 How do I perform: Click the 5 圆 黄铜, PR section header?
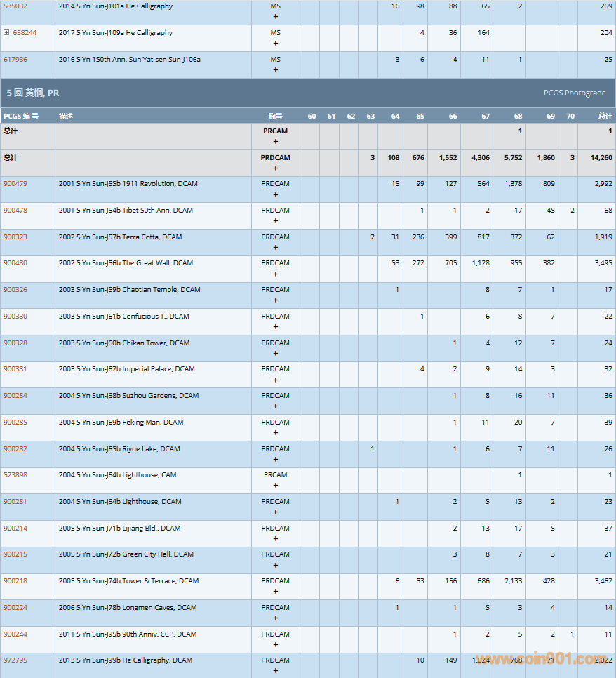tap(33, 93)
